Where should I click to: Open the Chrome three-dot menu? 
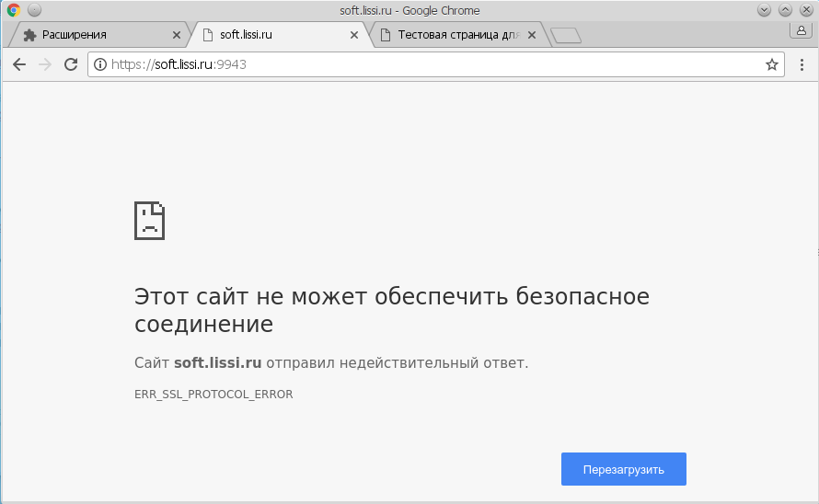802,64
